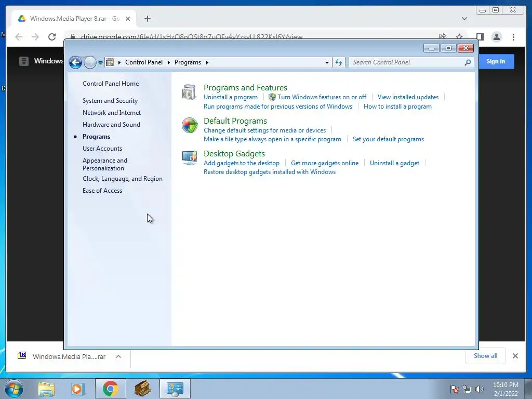
Task: Select the Programs breadcrumb segment
Action: coord(188,62)
